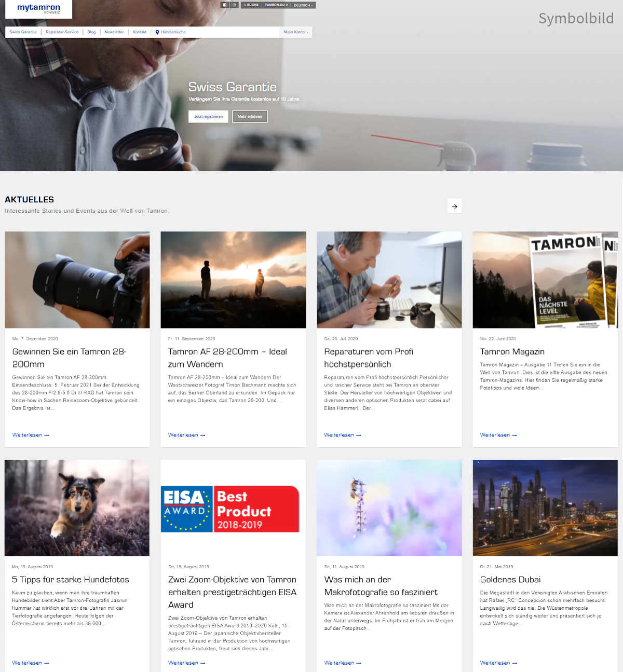623x672 pixels.
Task: Click the next arrow in Aktuelles section
Action: [454, 207]
